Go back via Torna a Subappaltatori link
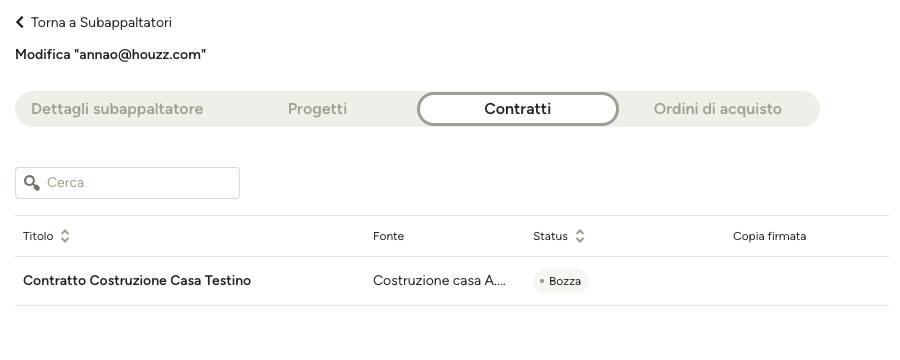This screenshot has width=900, height=360. click(x=94, y=22)
